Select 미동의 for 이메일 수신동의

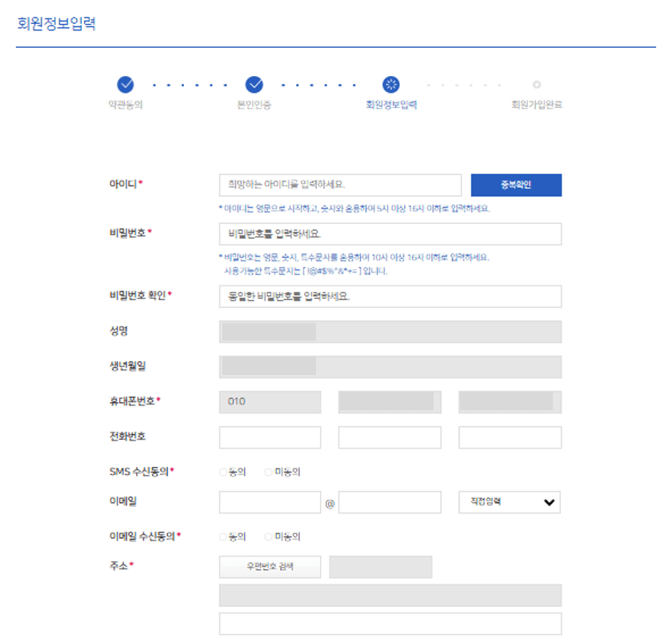(x=267, y=536)
